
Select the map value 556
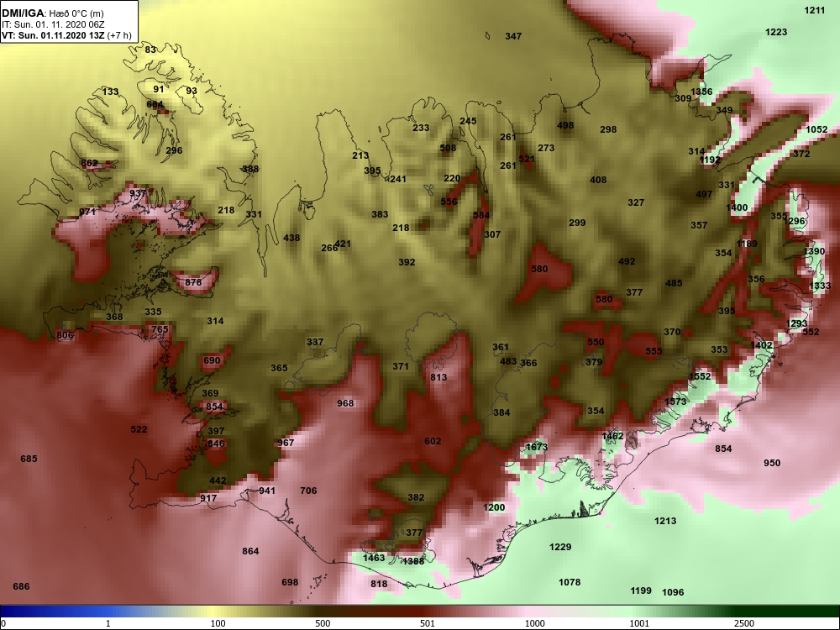click(449, 202)
